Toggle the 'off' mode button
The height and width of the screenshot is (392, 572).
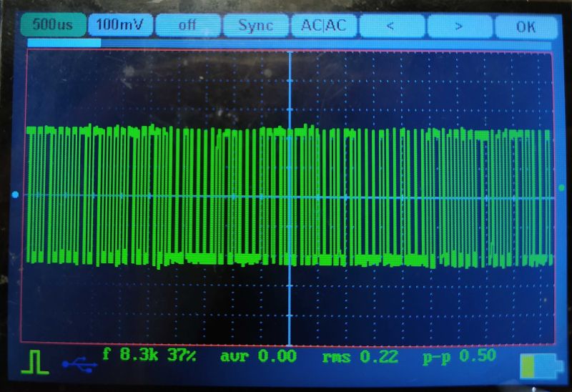[x=187, y=25]
